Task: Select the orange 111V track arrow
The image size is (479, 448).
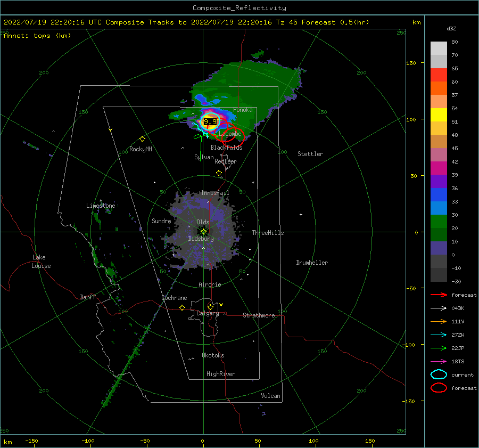Action: pos(439,321)
